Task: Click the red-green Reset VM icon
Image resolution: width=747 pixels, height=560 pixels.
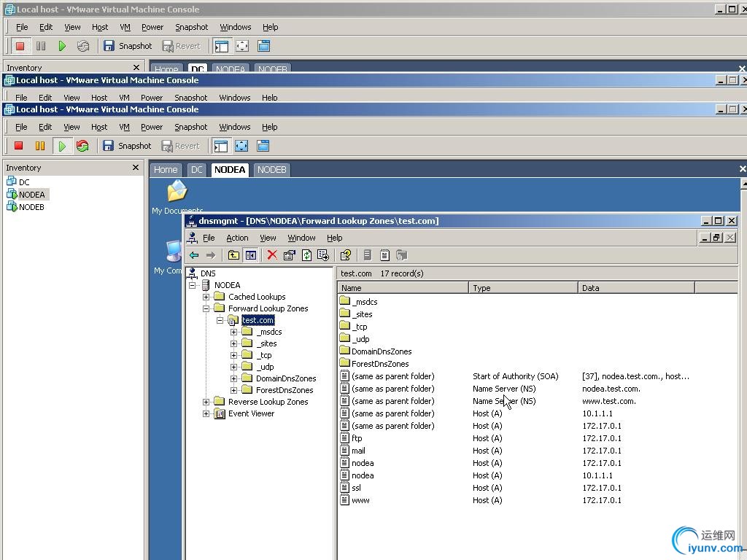Action: (82, 146)
